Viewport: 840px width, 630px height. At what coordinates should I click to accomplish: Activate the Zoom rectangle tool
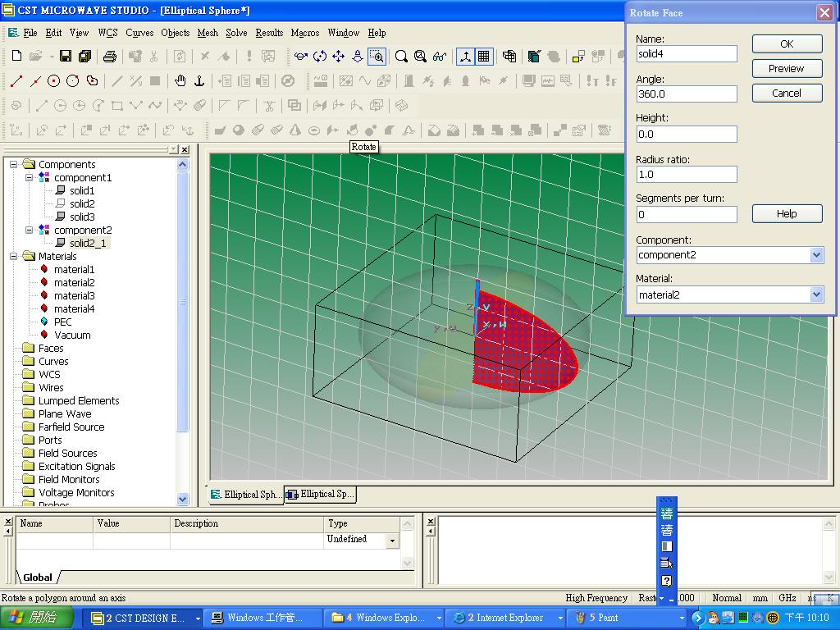coord(377,56)
